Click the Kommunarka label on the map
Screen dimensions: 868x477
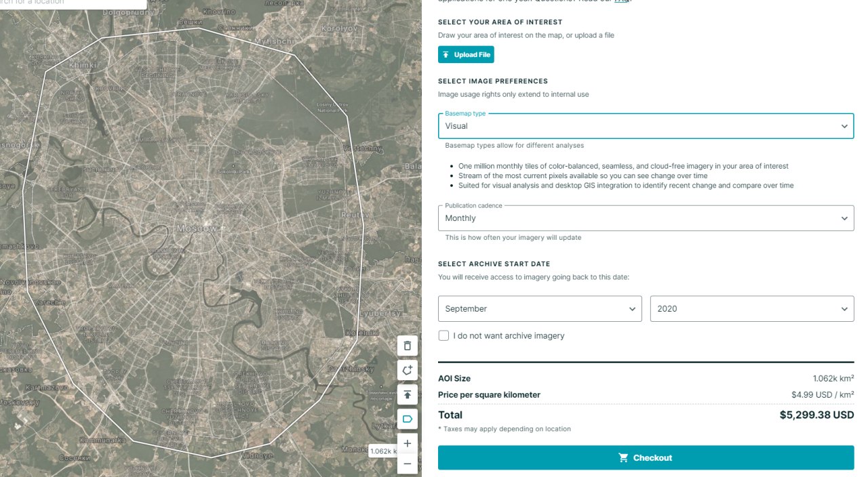tap(103, 440)
